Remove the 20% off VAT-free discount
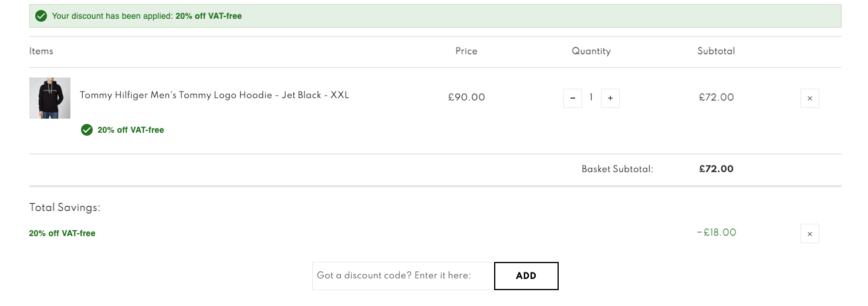The image size is (868, 306). point(810,234)
